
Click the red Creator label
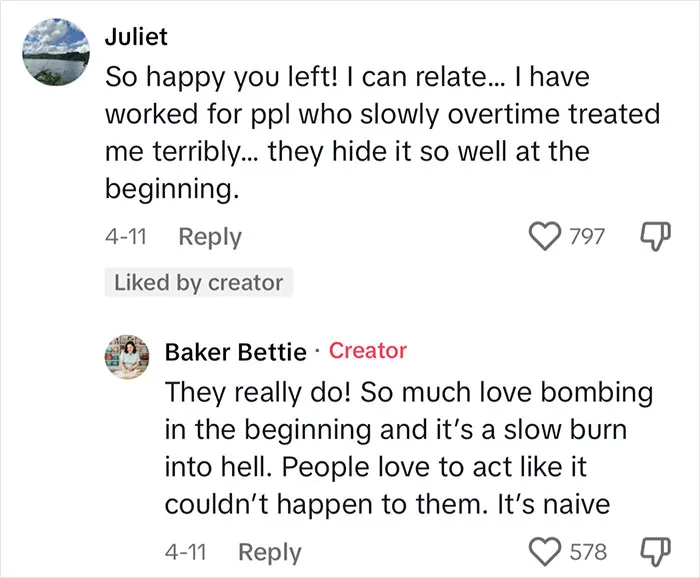[x=368, y=351]
